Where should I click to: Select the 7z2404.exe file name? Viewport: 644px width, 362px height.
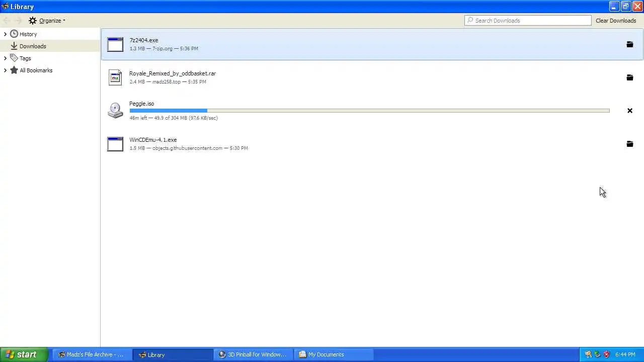(x=143, y=40)
